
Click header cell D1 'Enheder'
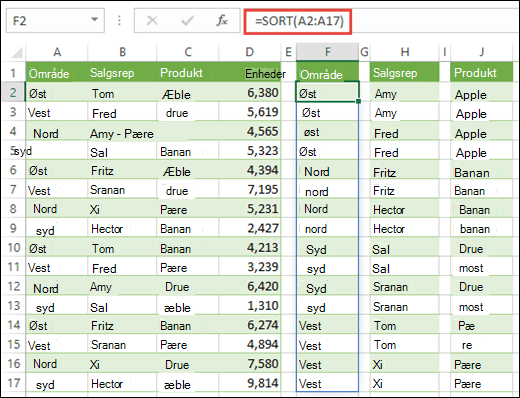pyautogui.click(x=250, y=72)
